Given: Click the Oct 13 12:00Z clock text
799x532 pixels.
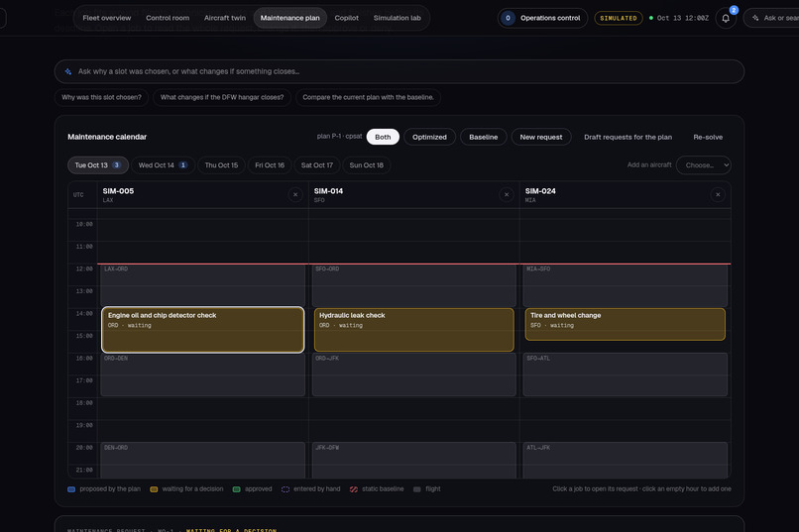Looking at the screenshot, I should [682, 18].
